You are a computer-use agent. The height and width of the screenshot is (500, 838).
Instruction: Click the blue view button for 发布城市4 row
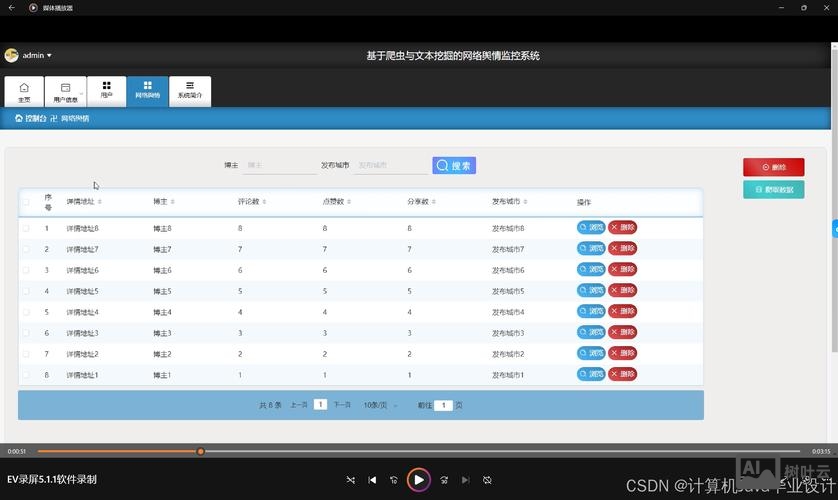[x=591, y=311]
